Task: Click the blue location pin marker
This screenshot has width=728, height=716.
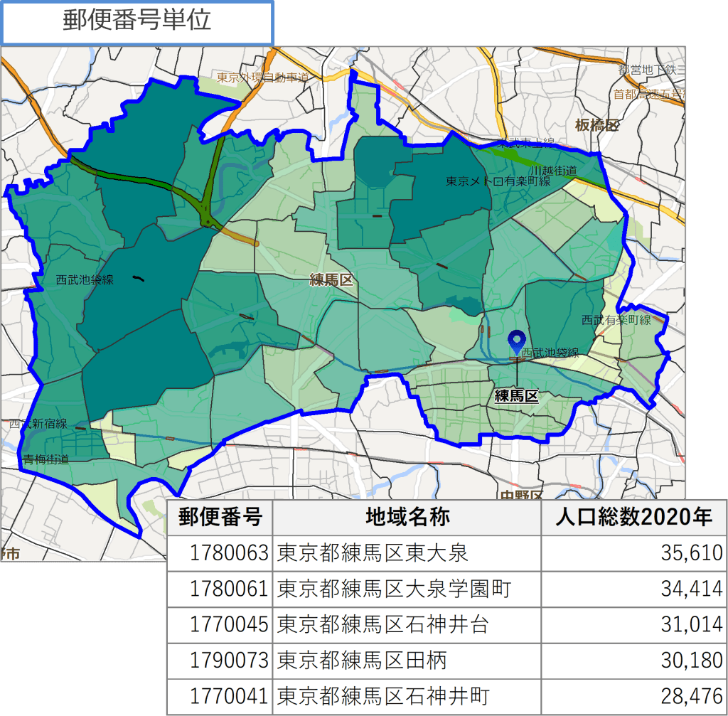Action: tap(516, 343)
